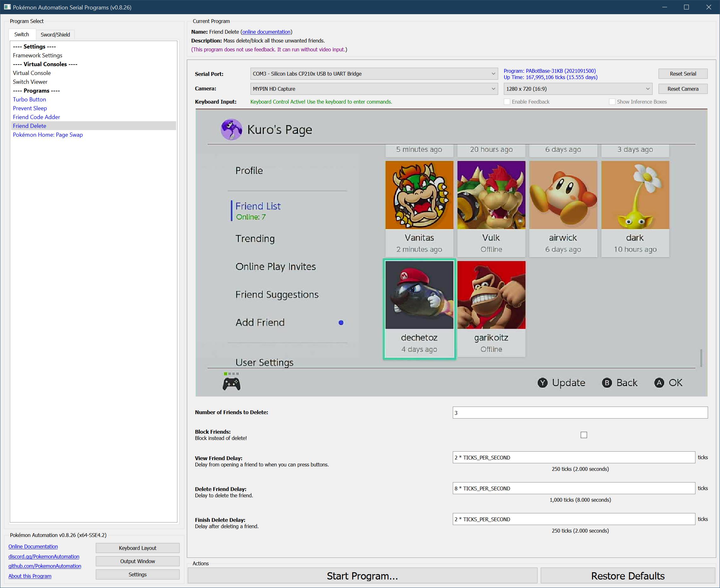Click the app icon in title bar
This screenshot has width=720, height=588.
tap(7, 7)
